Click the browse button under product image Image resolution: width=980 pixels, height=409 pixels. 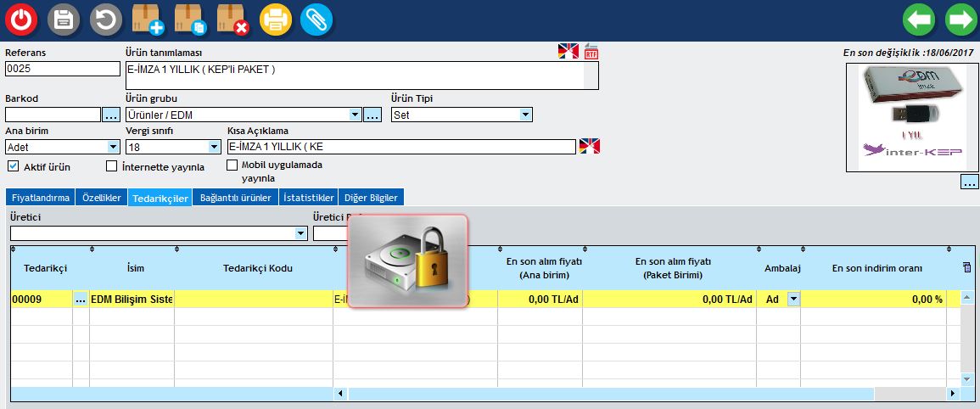[x=969, y=182]
